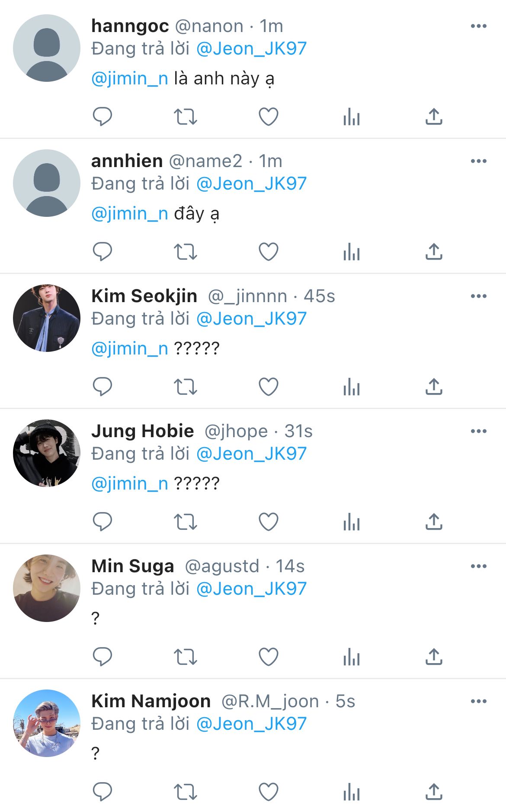View analytics on annhien's tweet
This screenshot has height=812, width=506.
point(351,251)
